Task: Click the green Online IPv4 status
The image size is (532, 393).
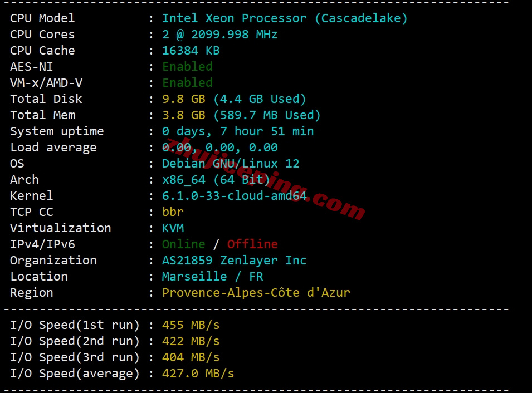Action: [x=183, y=244]
